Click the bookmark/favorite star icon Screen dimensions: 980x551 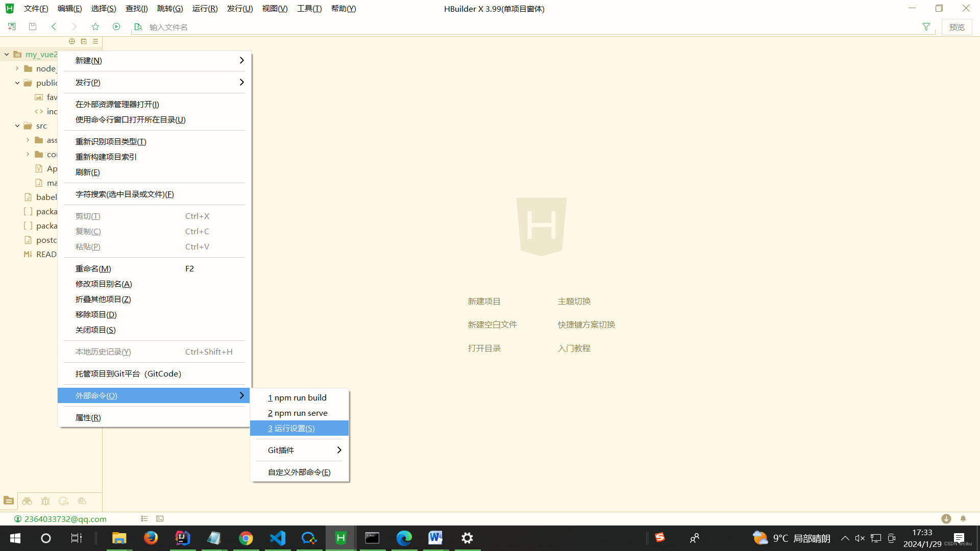[95, 27]
